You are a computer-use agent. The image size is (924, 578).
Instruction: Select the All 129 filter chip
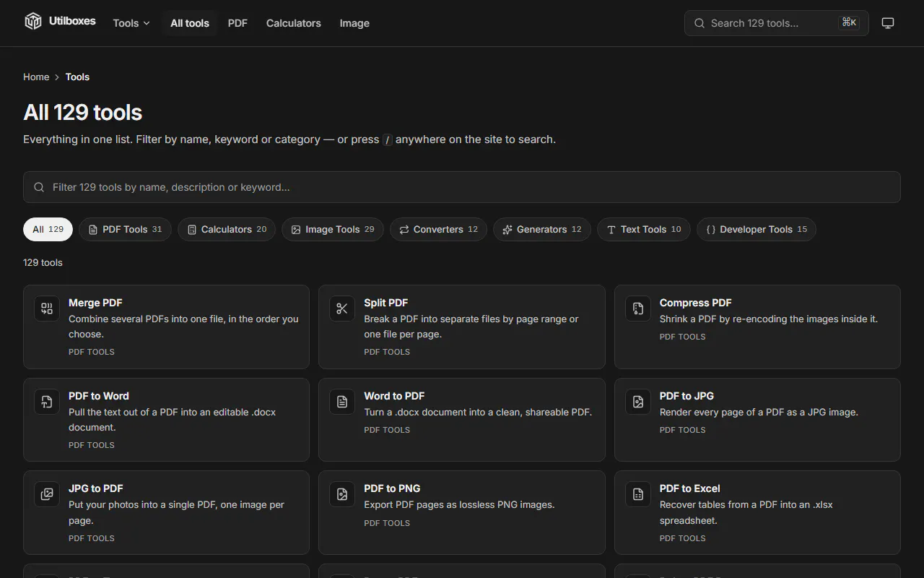(48, 229)
